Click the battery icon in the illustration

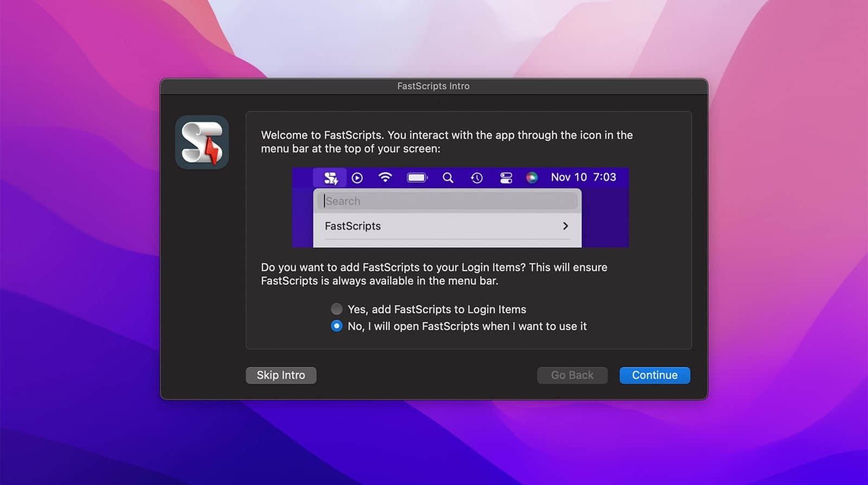(x=417, y=178)
